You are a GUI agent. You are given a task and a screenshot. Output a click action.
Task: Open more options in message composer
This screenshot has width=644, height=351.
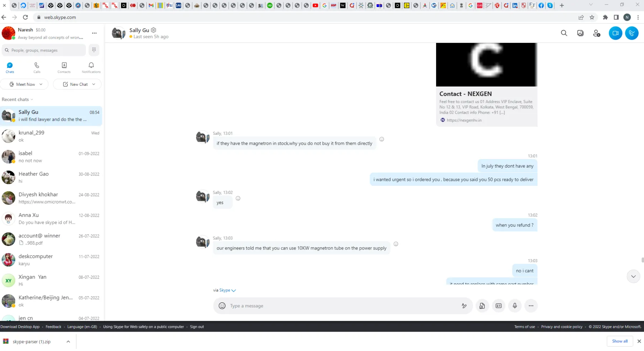coord(531,306)
